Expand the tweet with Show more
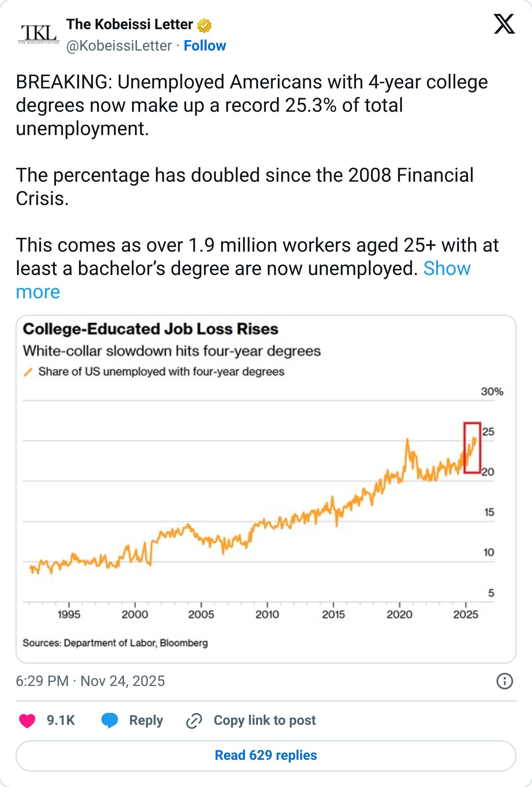Screen dimensions: 532x787 [243, 280]
